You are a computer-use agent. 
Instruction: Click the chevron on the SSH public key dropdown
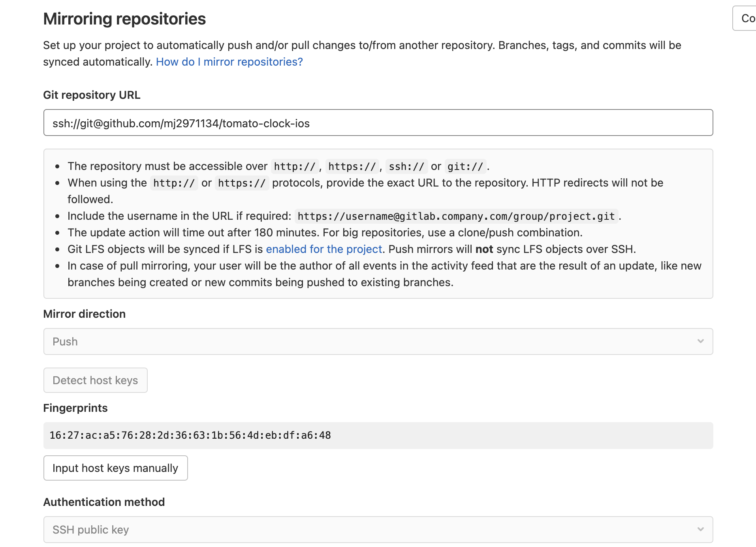(x=700, y=529)
